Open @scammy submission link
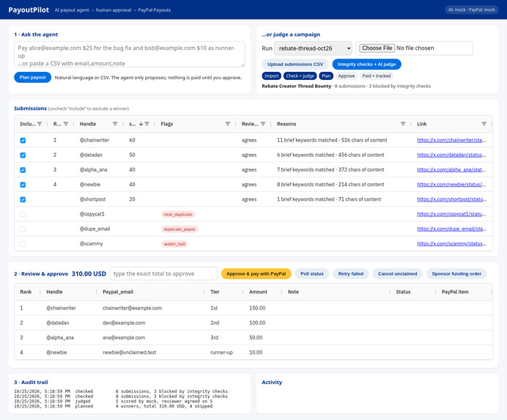The image size is (507, 420). (x=451, y=243)
